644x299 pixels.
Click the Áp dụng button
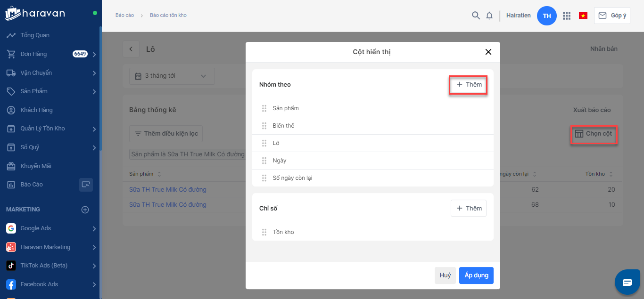click(476, 275)
